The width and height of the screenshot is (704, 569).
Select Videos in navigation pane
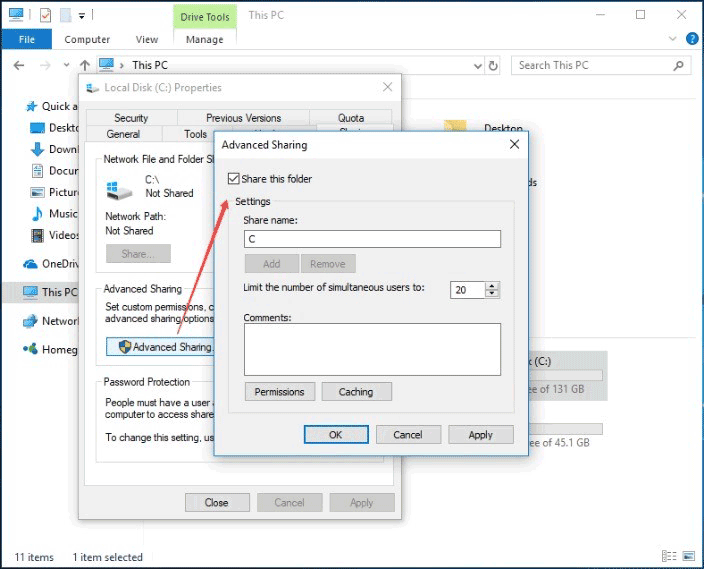pos(54,235)
